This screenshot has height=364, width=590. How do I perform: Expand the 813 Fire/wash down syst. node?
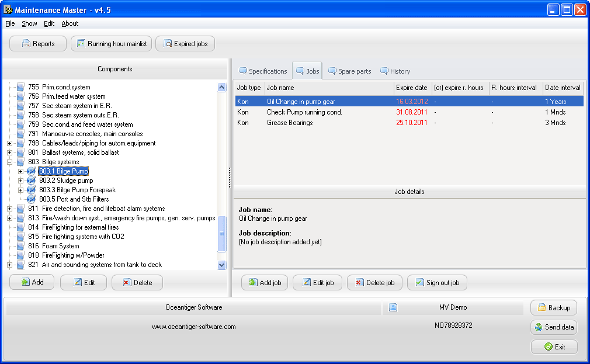pos(9,218)
